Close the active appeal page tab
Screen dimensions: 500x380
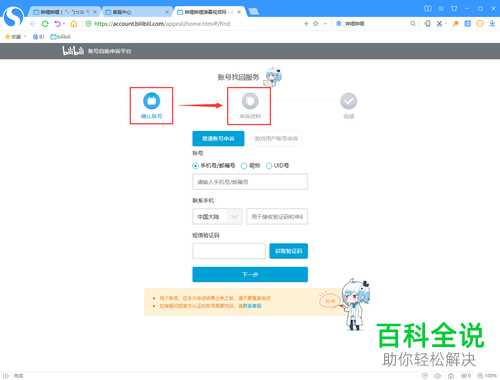pyautogui.click(x=239, y=12)
